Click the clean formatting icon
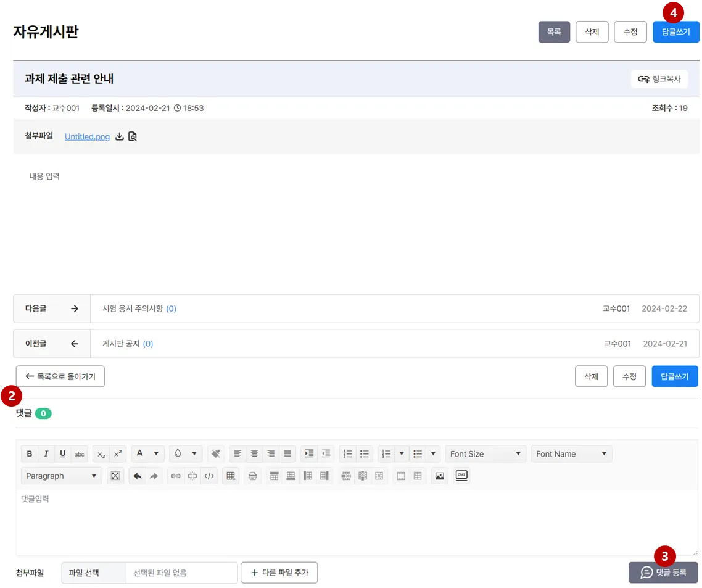This screenshot has height=588, width=702. pyautogui.click(x=216, y=453)
